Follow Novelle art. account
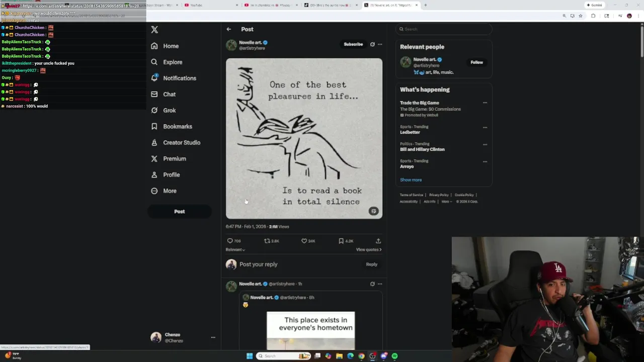 tap(476, 62)
